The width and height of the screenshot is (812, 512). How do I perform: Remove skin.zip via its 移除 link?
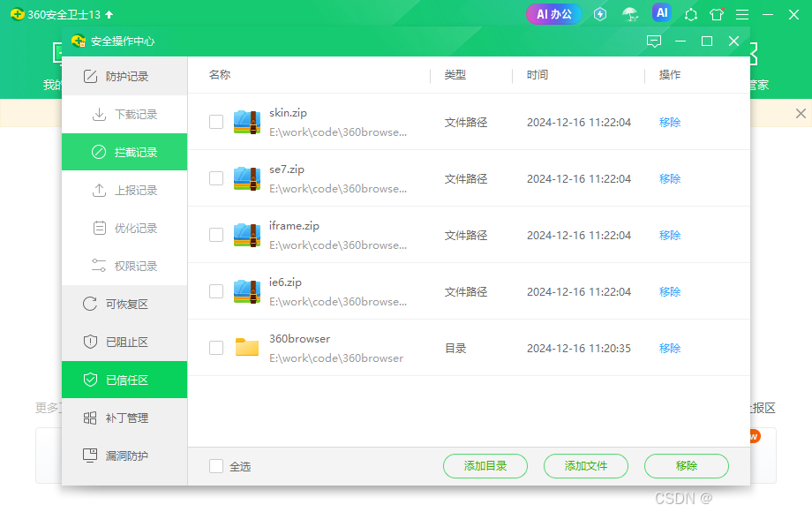670,123
